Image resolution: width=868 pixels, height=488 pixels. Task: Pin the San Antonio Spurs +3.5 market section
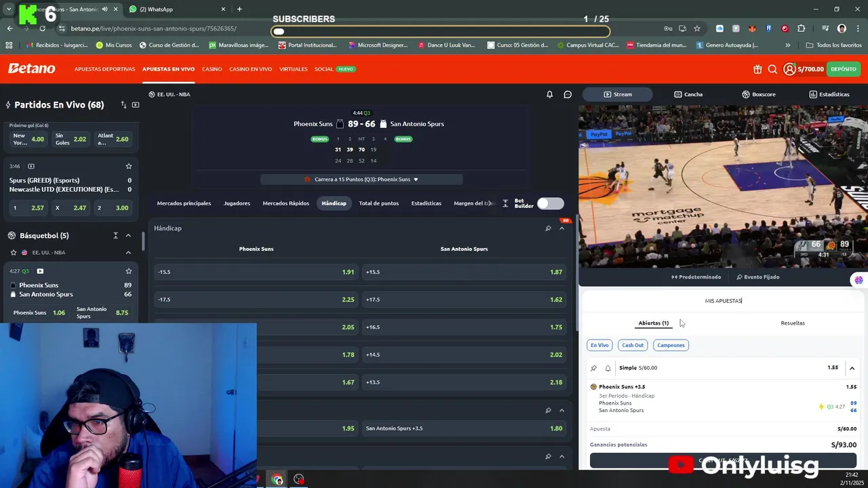click(x=548, y=410)
